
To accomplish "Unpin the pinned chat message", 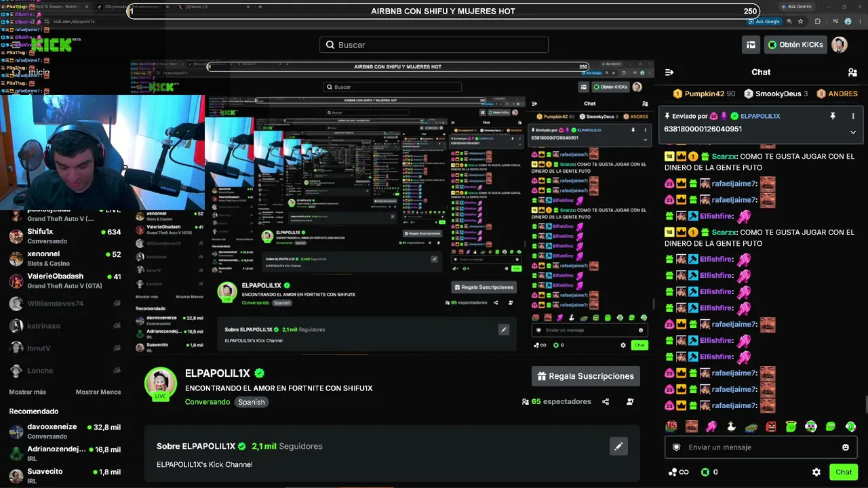I will click(833, 117).
